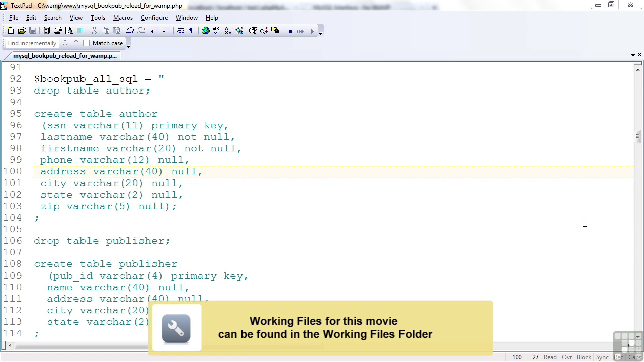
Task: Click the Manage Files icon
Action: [x=47, y=31]
